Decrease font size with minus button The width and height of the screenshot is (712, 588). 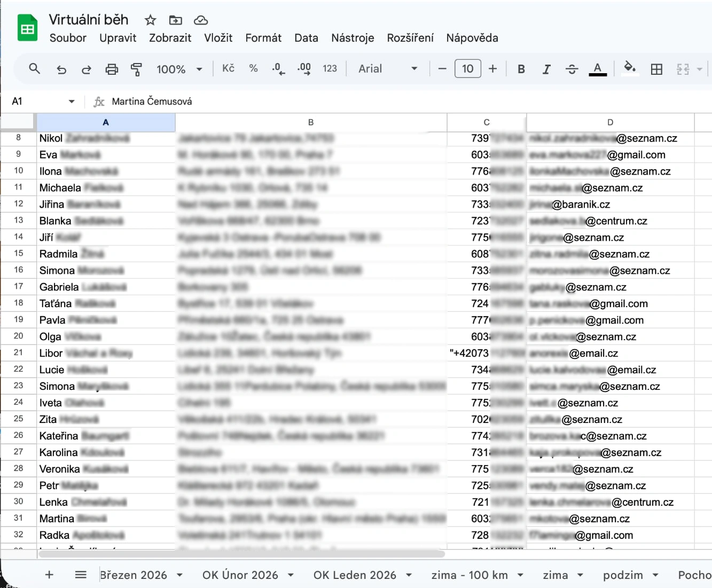point(442,68)
